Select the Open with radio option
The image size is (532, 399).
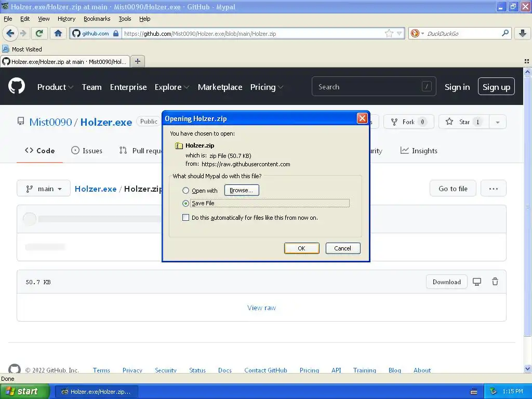click(185, 190)
